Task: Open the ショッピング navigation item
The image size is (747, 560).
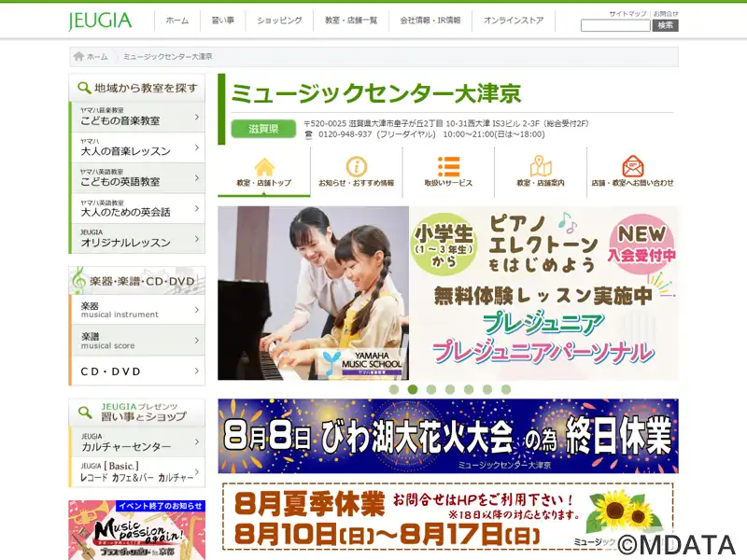Action: pos(279,21)
